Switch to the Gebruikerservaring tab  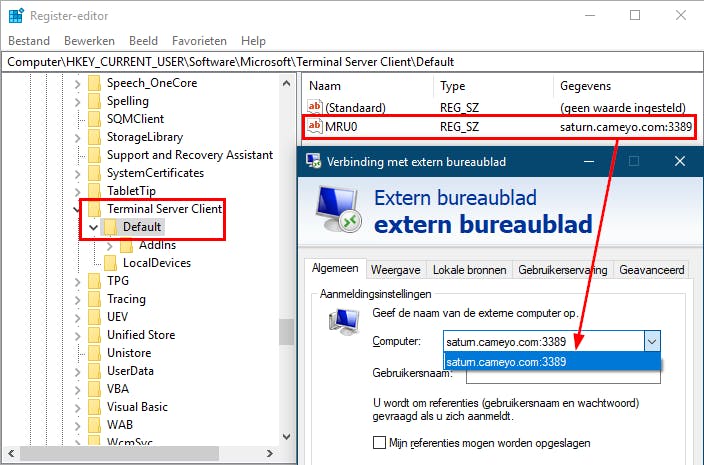tap(563, 270)
